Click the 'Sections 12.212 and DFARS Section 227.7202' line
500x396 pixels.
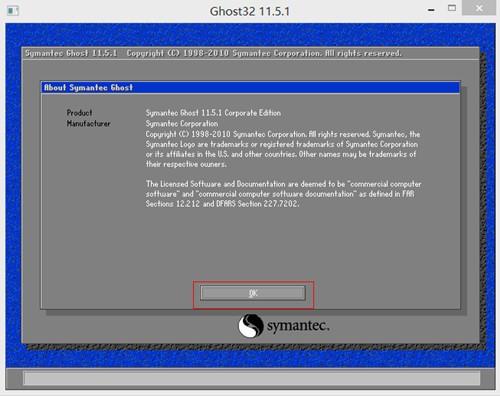[222, 204]
